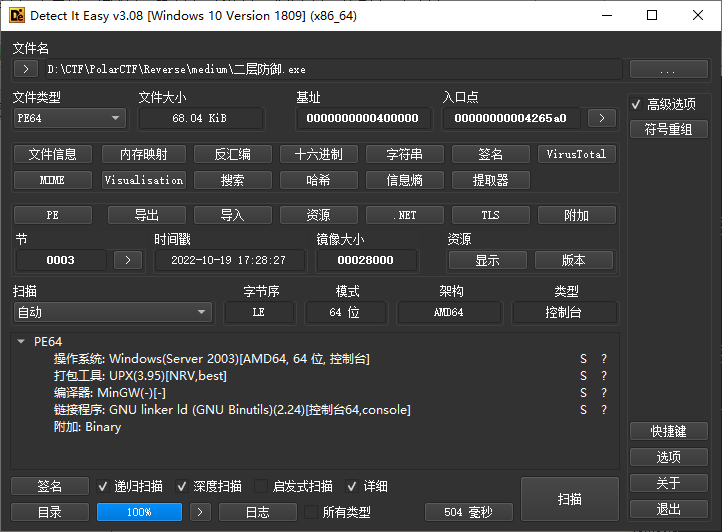Open the 内存映射 view
The image size is (722, 532).
tap(144, 154)
